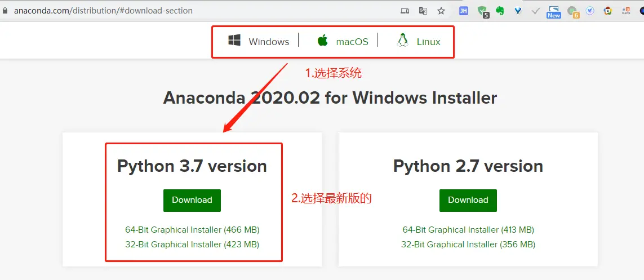Click the Linux penguin icon
Viewport: 644px width, 280px height.
coord(402,40)
